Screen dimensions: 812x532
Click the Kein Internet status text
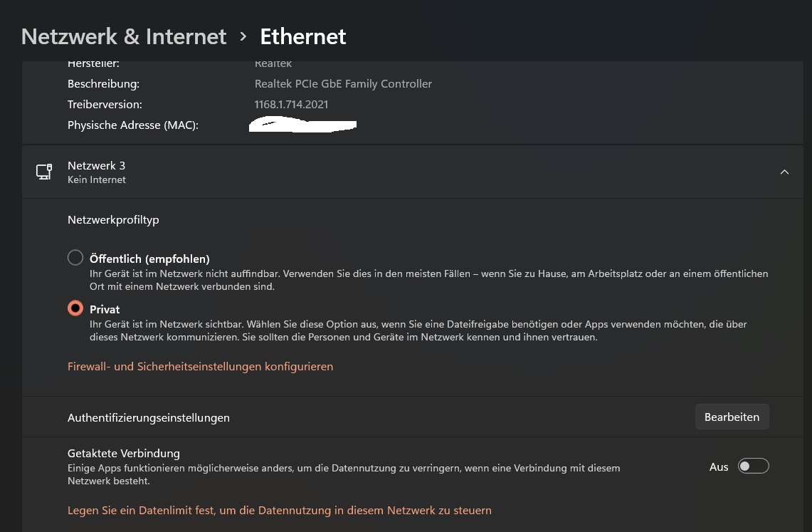pos(97,180)
